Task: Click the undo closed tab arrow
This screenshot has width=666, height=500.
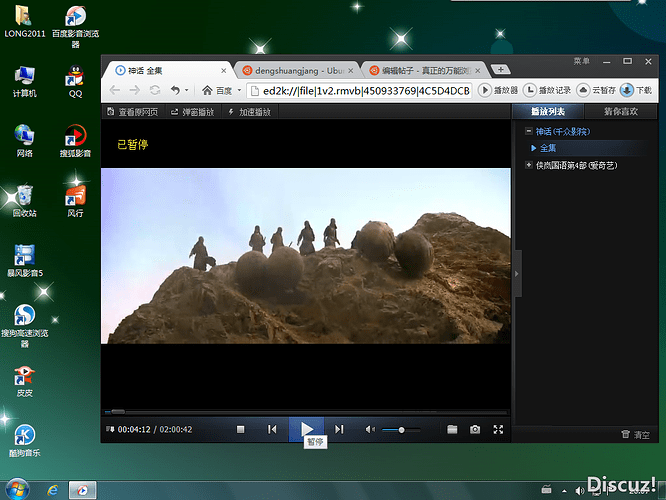Action: click(175, 90)
